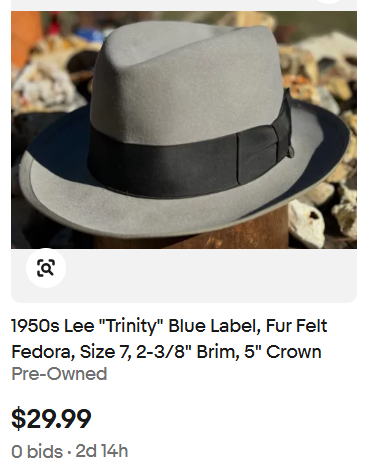Open the 1950s Lee "Trinity" listing title
The height and width of the screenshot is (465, 369).
coord(169,339)
